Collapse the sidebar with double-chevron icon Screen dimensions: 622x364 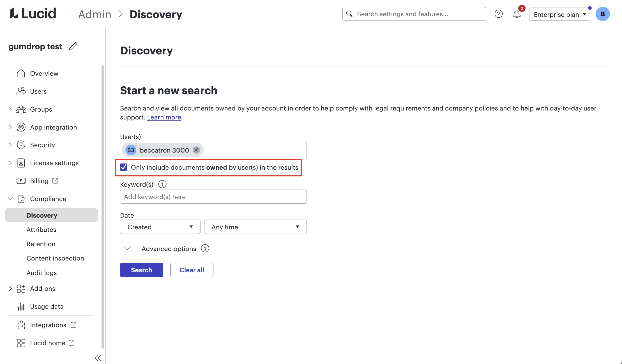pyautogui.click(x=98, y=358)
